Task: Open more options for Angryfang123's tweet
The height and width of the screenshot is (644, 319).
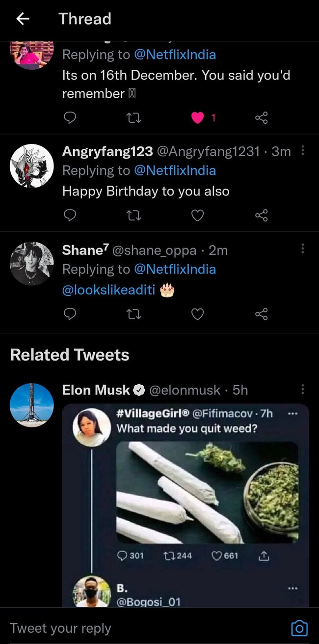Action: click(302, 151)
